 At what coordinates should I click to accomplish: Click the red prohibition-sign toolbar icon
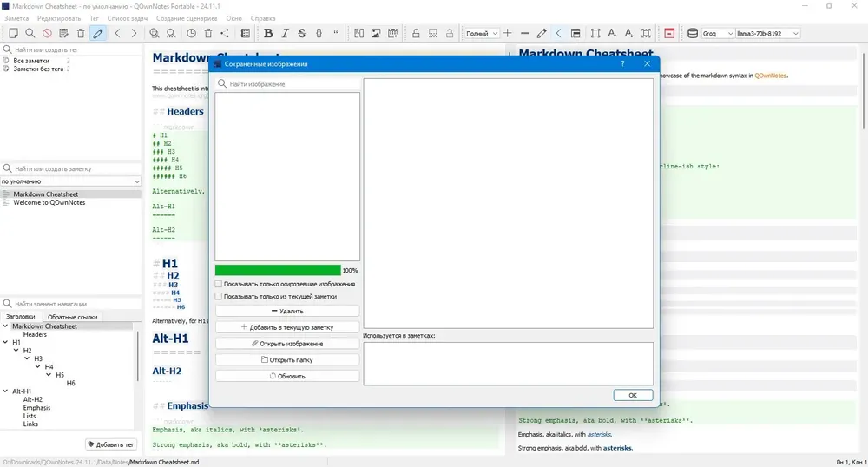coord(47,33)
